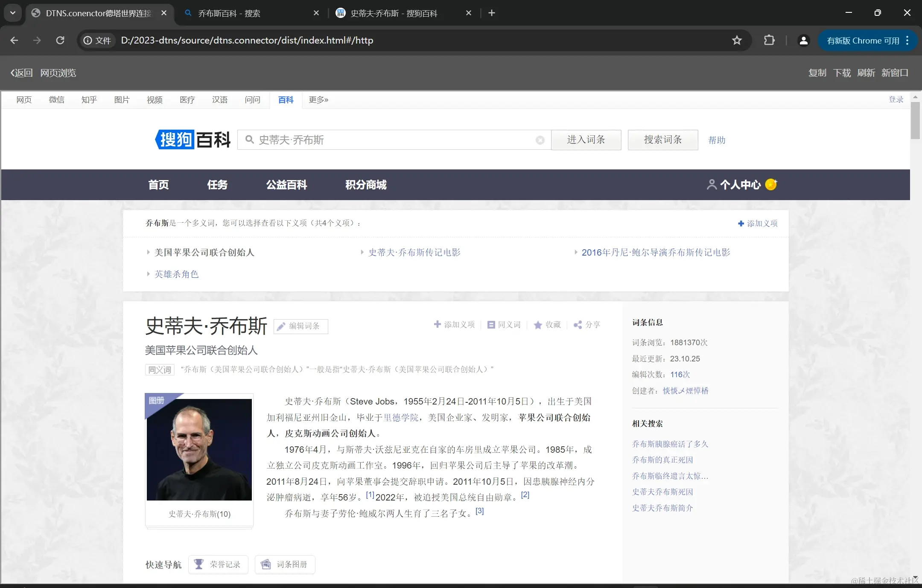Click the Steve Jobs photo thumbnail
The height and width of the screenshot is (588, 922).
199,449
